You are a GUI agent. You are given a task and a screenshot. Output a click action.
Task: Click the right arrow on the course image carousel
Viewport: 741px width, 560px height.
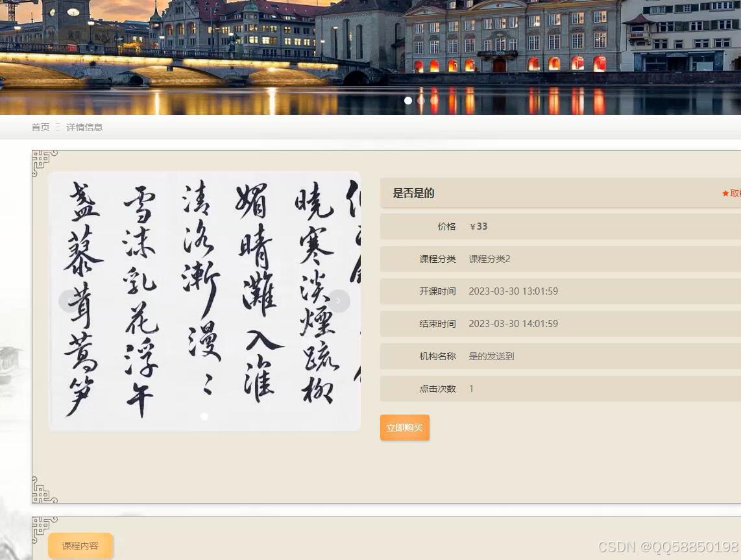coord(338,300)
